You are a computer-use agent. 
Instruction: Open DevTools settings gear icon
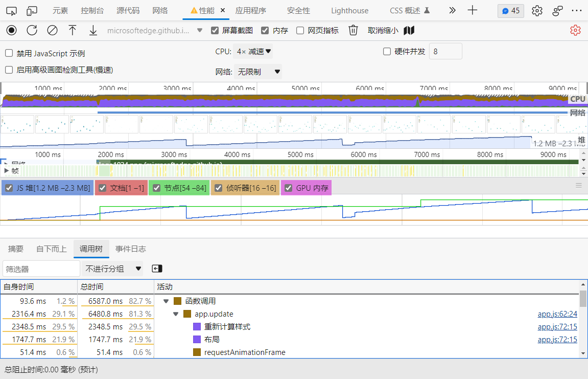coord(537,11)
